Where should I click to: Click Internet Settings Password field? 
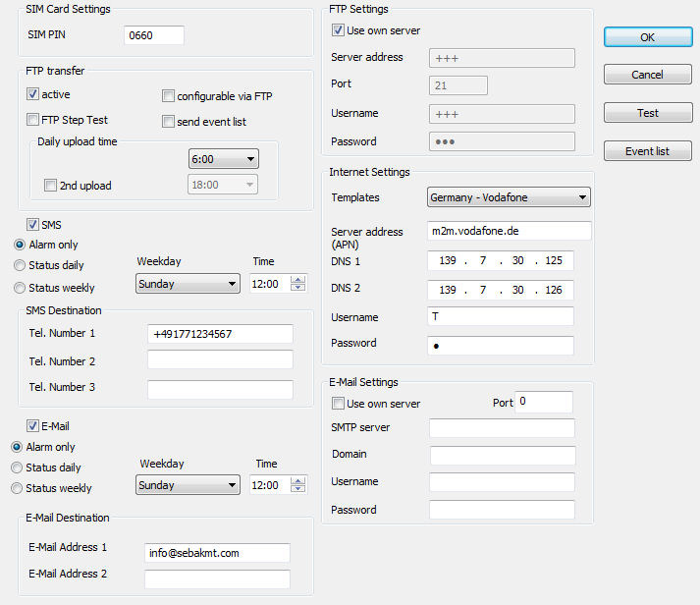(500, 346)
